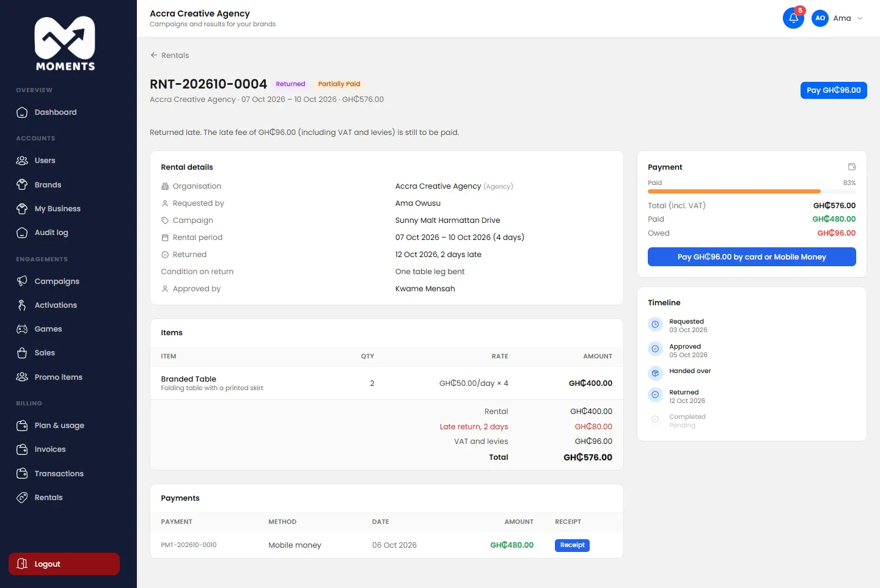
Task: Click the Logout button
Action: pos(64,564)
